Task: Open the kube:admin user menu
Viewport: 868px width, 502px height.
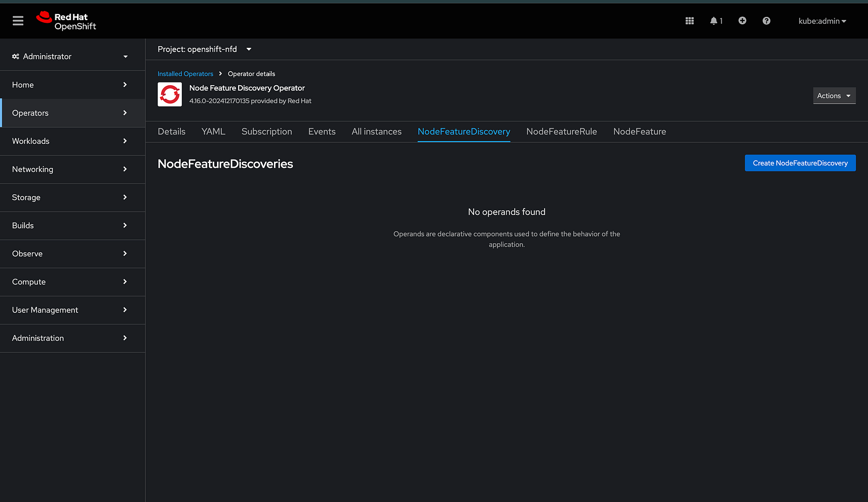Action: click(x=822, y=21)
